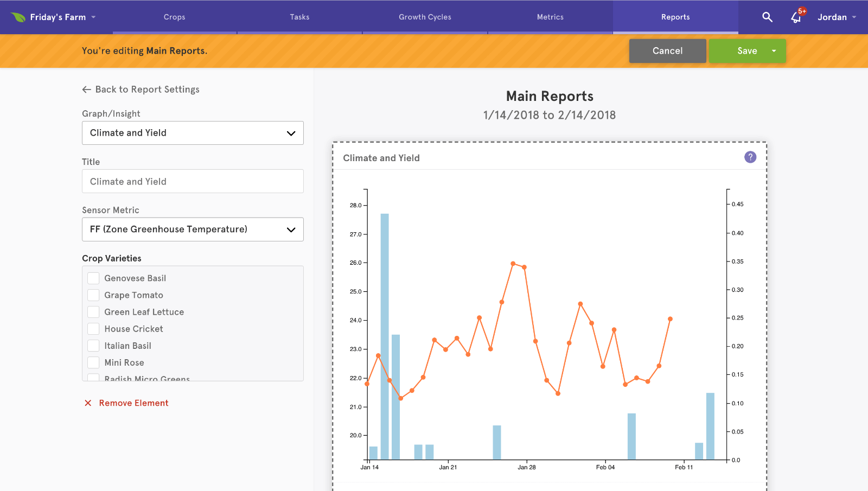
Task: Click the Title input field
Action: pos(193,181)
